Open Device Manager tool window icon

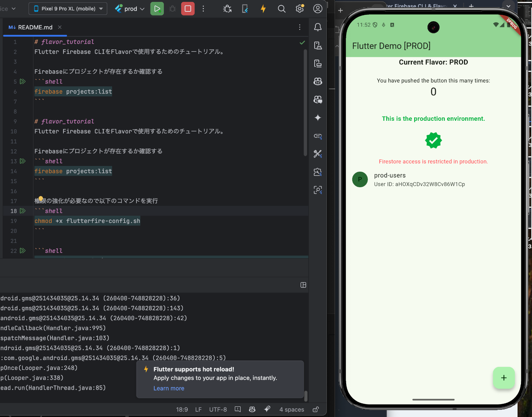(318, 46)
